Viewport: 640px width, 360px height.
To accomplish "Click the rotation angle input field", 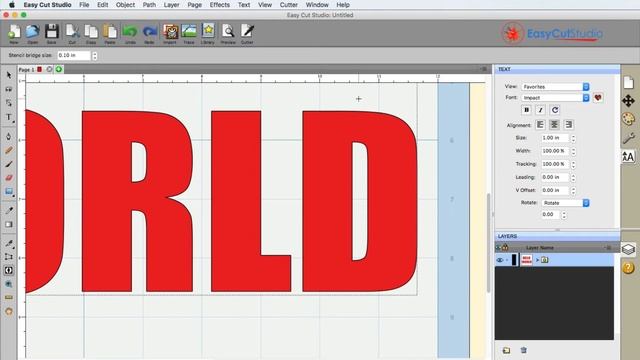I will pos(550,215).
